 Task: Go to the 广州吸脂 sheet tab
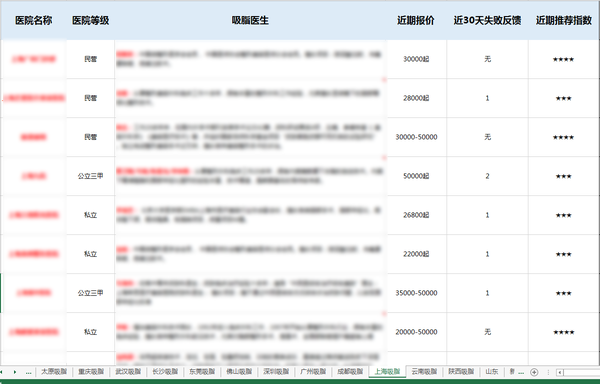[313, 371]
